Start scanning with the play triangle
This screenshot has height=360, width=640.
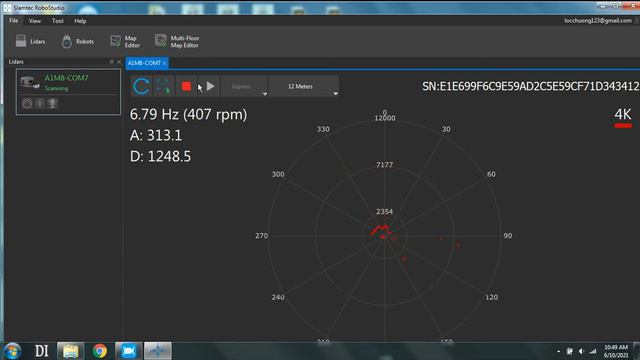[210, 87]
